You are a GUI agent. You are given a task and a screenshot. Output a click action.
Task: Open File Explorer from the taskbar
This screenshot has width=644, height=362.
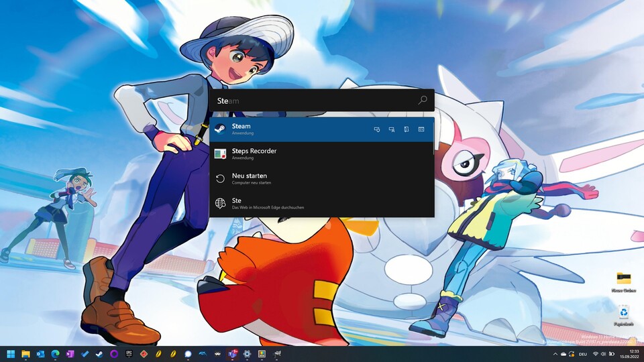tap(25, 354)
